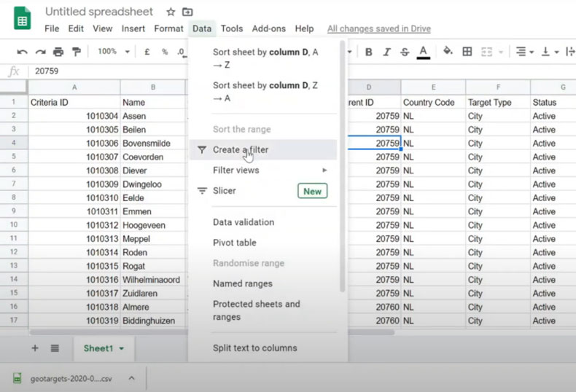
Task: Choose Pivot table from Data menu
Action: pyautogui.click(x=235, y=243)
